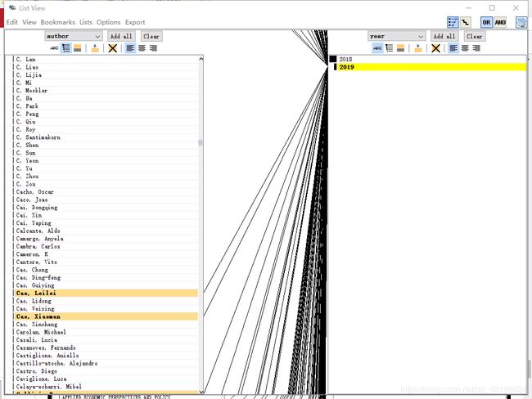
Task: Open the View menu
Action: [x=29, y=22]
